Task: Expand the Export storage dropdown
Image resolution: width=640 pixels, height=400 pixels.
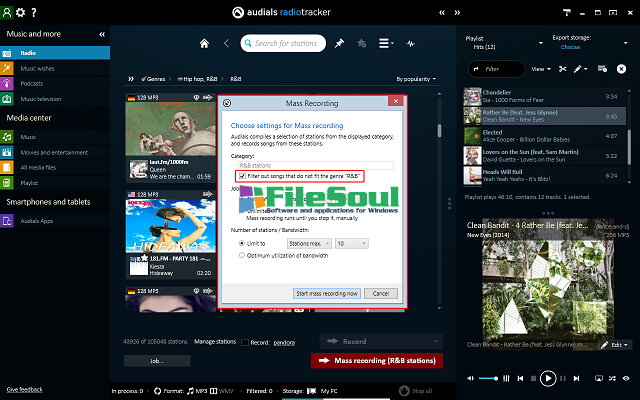Action: 625,43
